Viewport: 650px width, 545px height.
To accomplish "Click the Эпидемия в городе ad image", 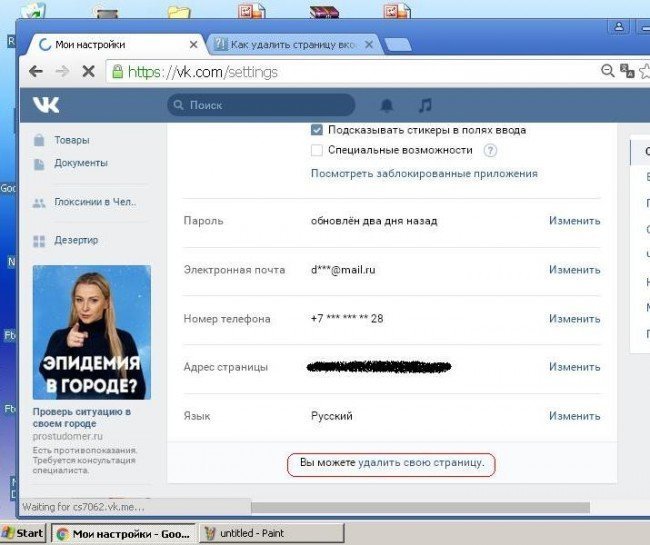I will (x=92, y=332).
